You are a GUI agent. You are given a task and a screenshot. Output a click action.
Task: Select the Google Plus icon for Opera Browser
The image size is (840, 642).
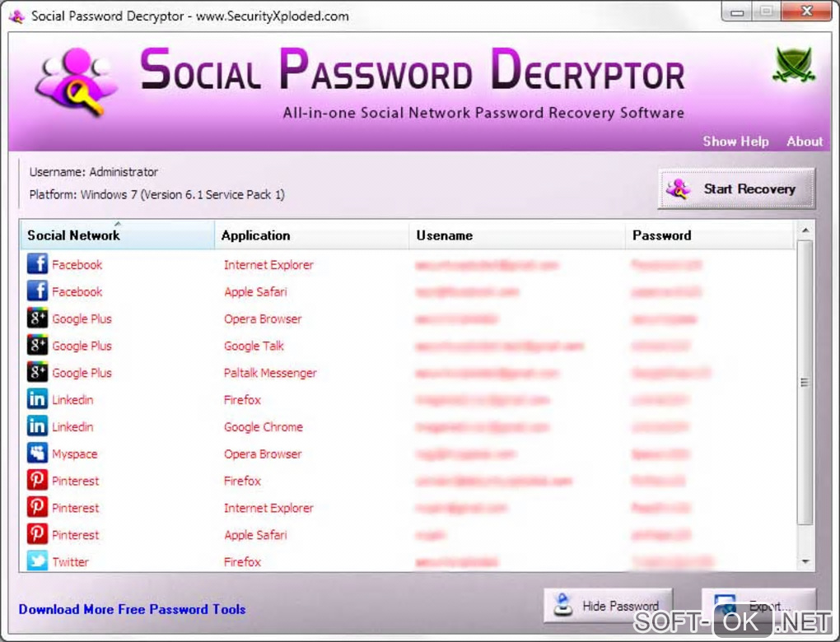[37, 318]
